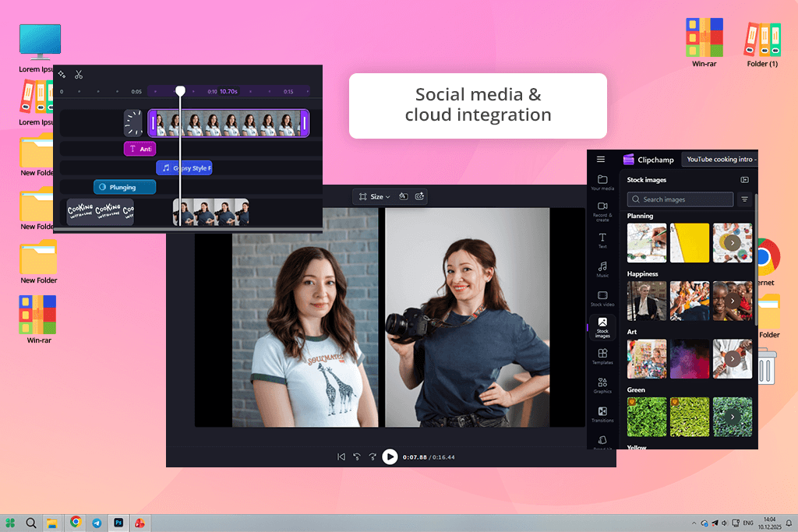The height and width of the screenshot is (532, 798).
Task: Click the left trim handle of selected clip
Action: coord(153,123)
